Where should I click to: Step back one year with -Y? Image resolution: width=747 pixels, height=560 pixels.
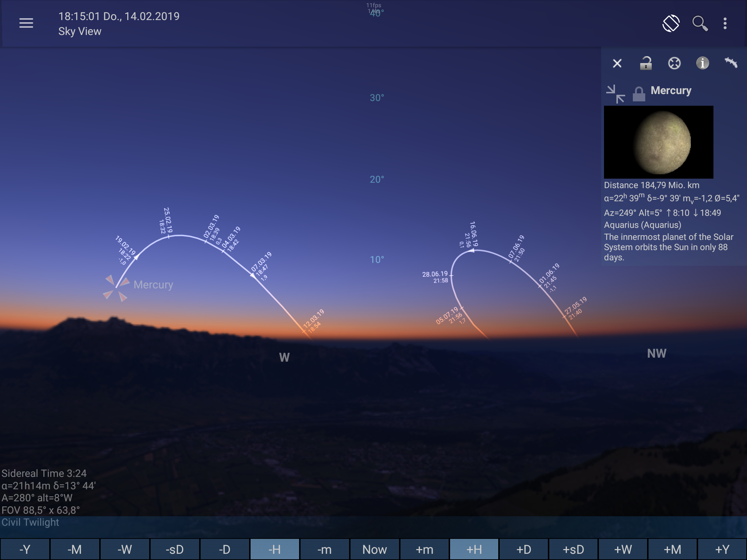point(25,549)
